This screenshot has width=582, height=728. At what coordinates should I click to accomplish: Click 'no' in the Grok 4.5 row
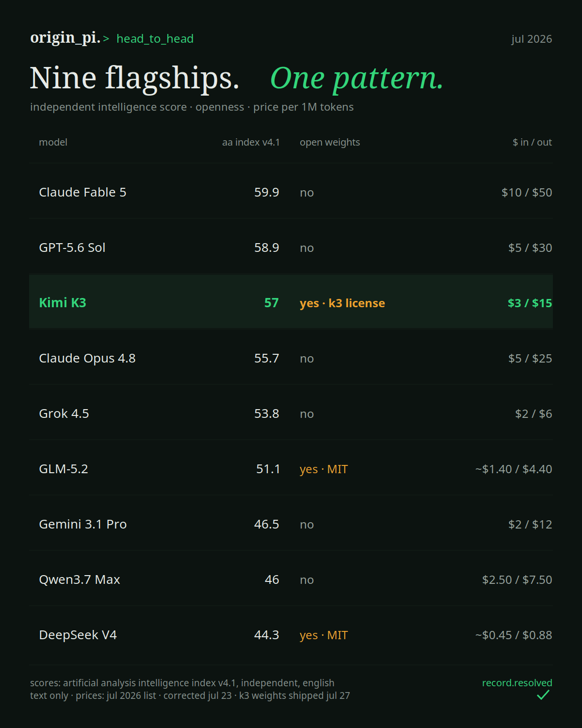click(x=307, y=414)
